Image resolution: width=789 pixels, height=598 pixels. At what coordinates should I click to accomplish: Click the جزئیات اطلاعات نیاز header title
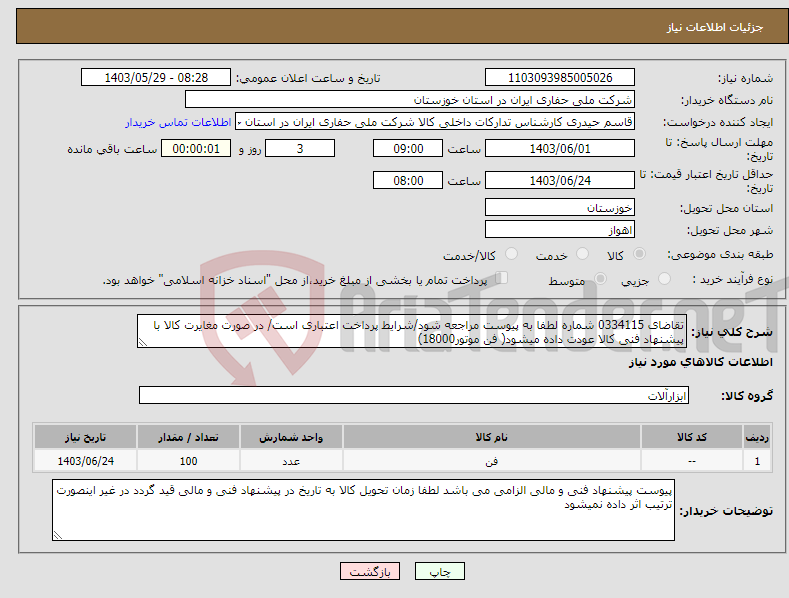coord(715,27)
